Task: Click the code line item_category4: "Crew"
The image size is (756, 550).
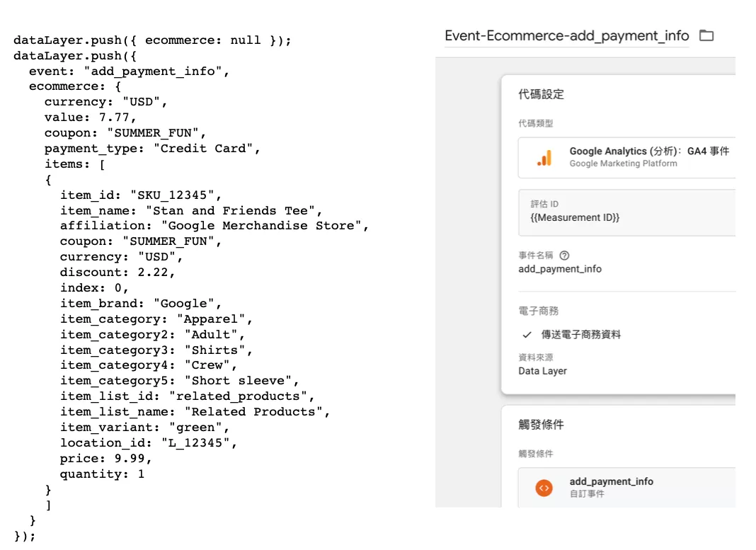Action: coord(149,365)
